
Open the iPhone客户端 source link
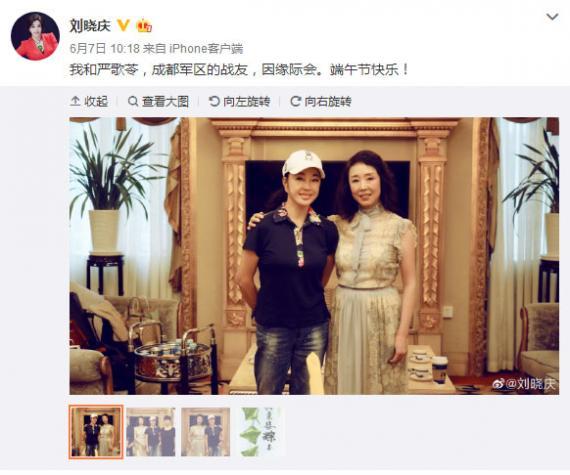(205, 48)
